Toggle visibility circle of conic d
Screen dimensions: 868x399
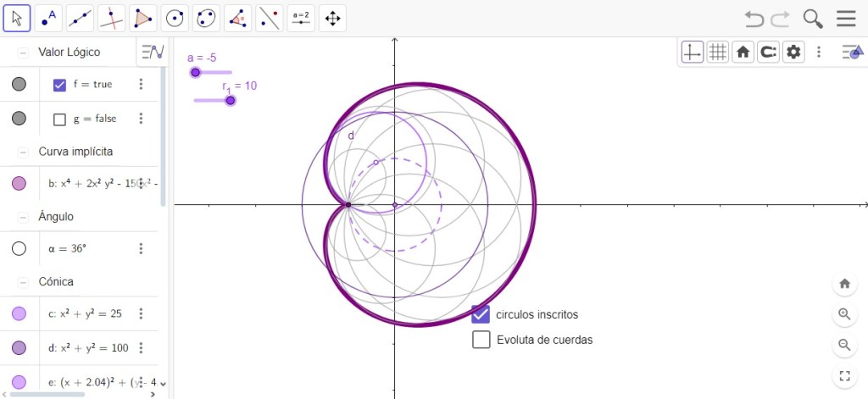tap(19, 347)
